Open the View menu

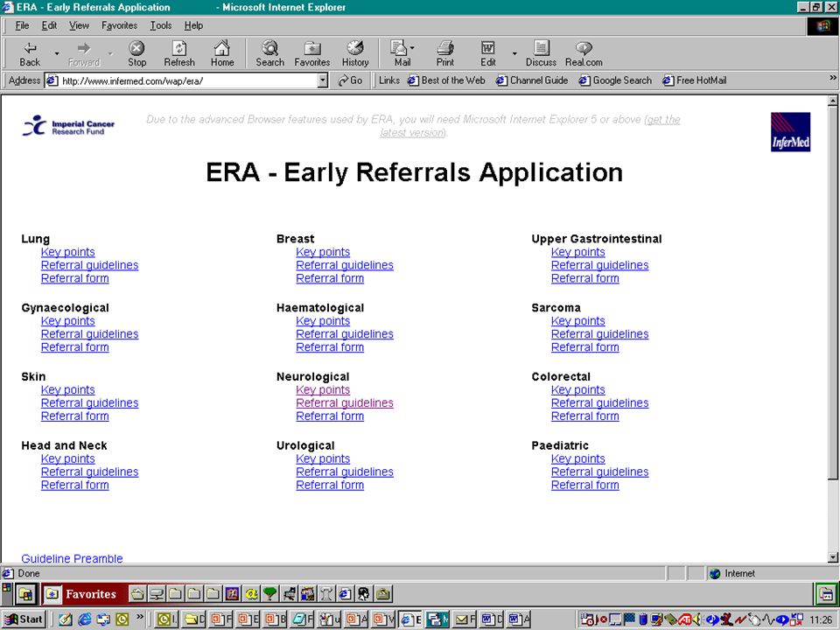[x=79, y=25]
